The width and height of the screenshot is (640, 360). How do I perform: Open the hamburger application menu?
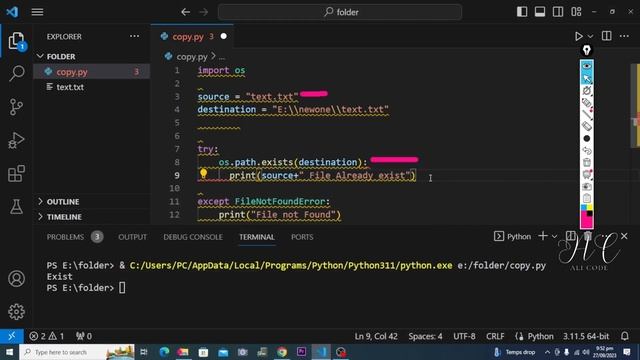point(37,12)
